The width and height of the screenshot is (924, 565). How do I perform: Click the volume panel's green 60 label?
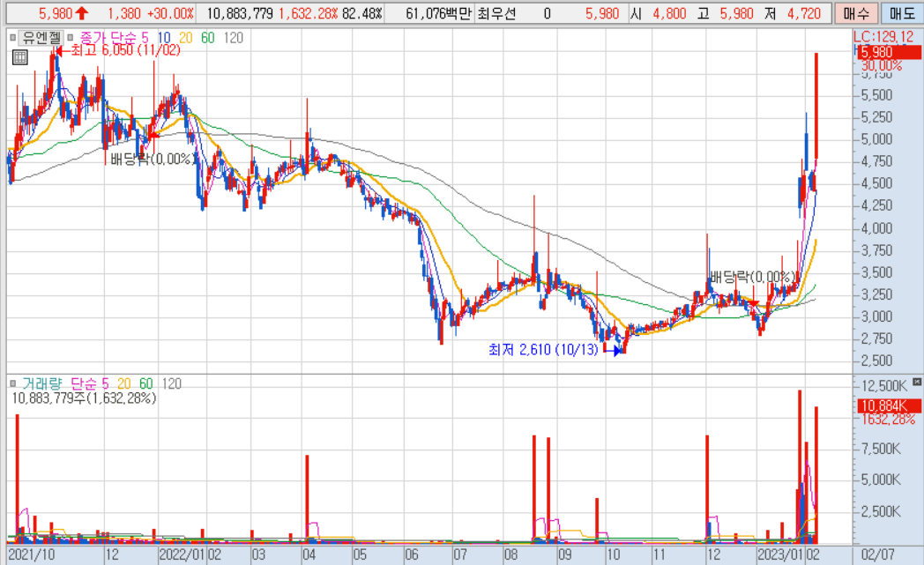[x=146, y=383]
